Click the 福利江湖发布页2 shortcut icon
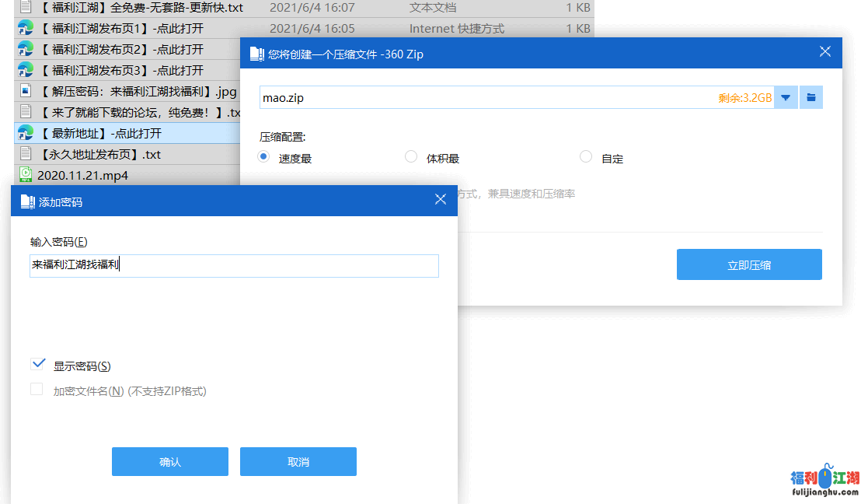This screenshot has width=868, height=504. [x=26, y=49]
